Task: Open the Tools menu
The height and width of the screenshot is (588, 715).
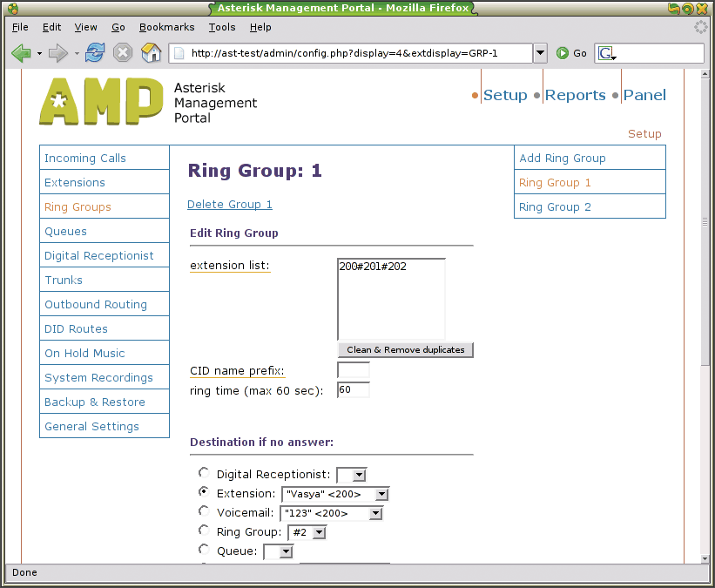Action: pyautogui.click(x=222, y=27)
